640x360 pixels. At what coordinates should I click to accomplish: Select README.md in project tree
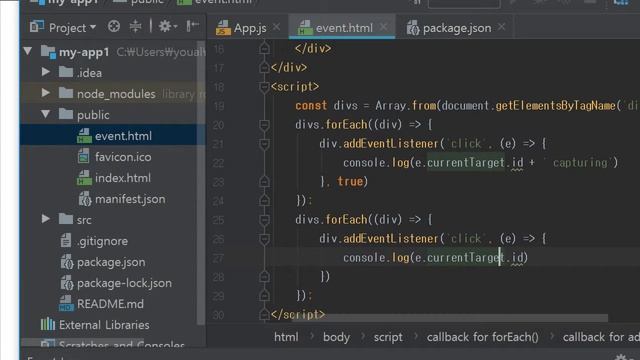(x=110, y=304)
